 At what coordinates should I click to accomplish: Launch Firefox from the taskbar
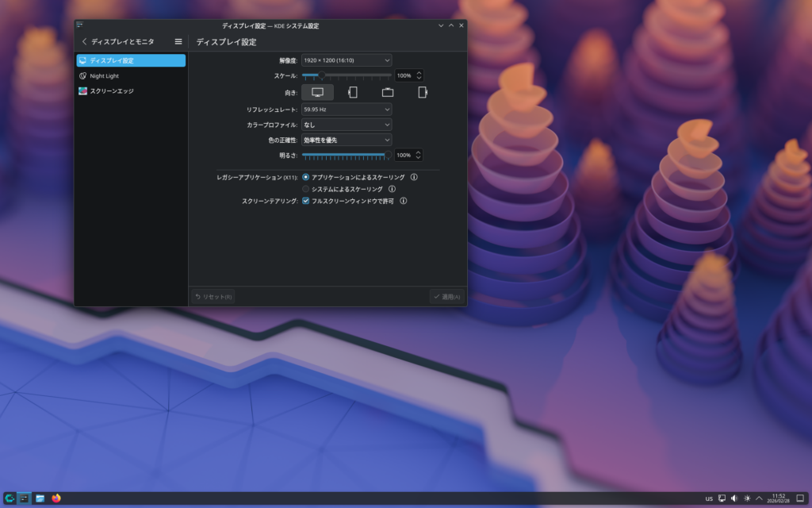(x=56, y=498)
